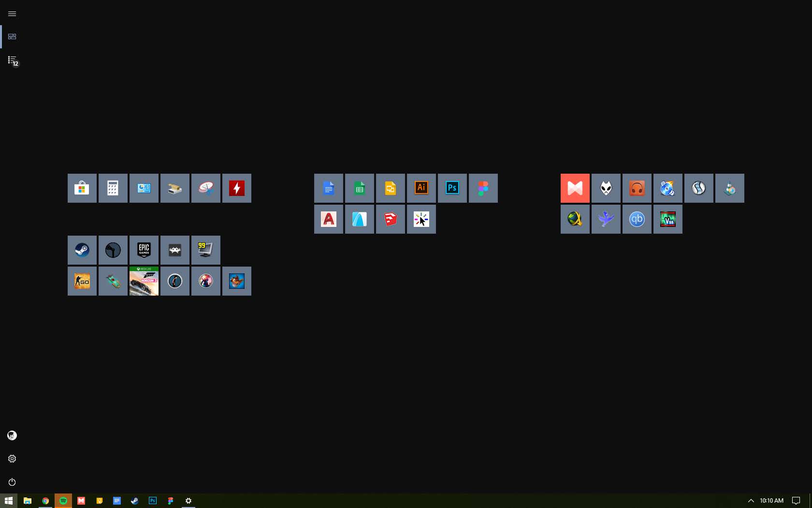Image resolution: width=812 pixels, height=508 pixels.
Task: Open the Google Slides tile
Action: click(391, 188)
